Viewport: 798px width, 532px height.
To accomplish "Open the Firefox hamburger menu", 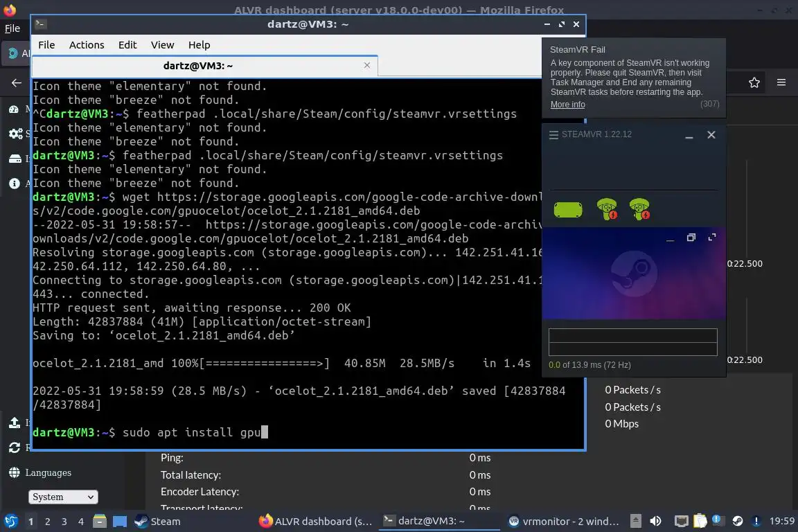I will click(x=781, y=82).
